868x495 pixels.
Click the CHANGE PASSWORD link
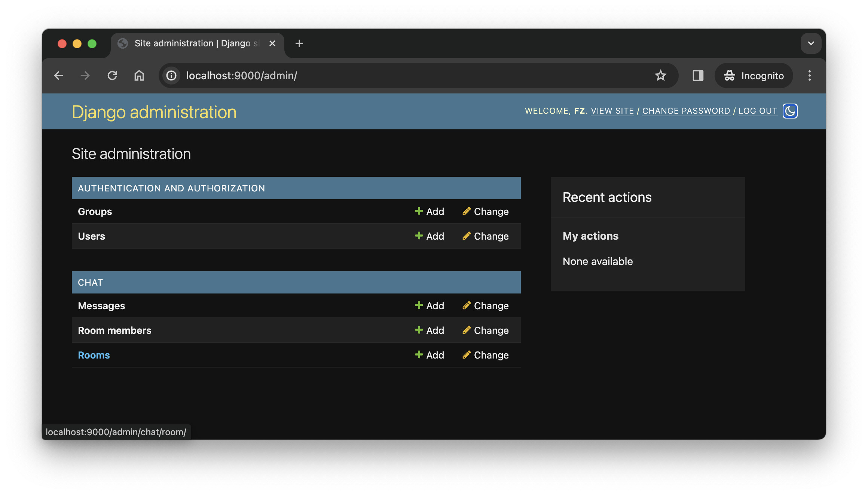pyautogui.click(x=686, y=111)
